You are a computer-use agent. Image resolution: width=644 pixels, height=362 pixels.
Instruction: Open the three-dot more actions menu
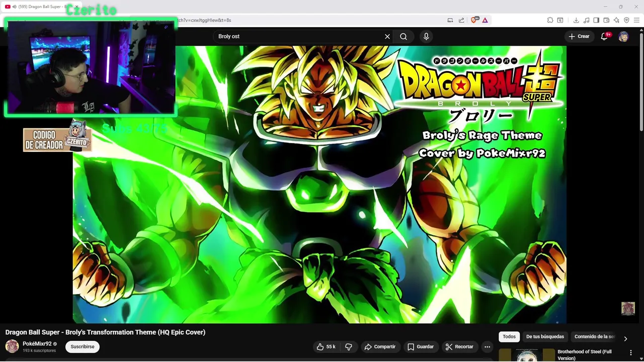487,346
